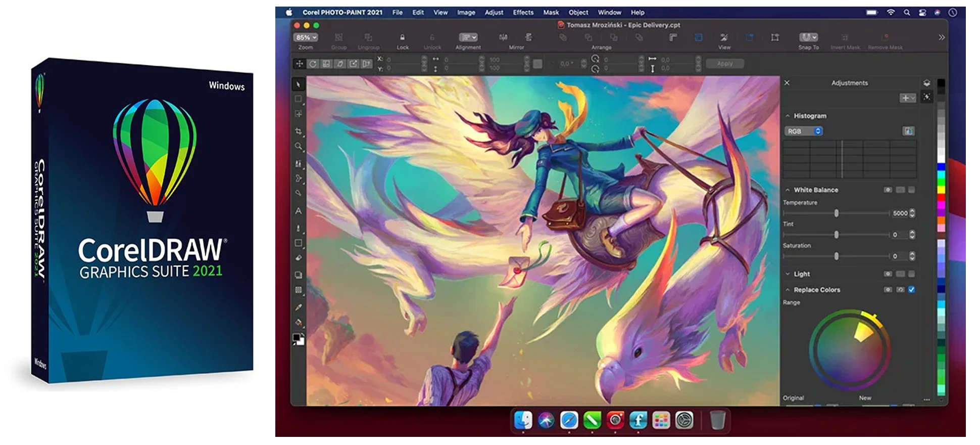Toggle the Replace Colors enabled checkbox
Viewport: 980px width, 445px height.
coord(911,290)
